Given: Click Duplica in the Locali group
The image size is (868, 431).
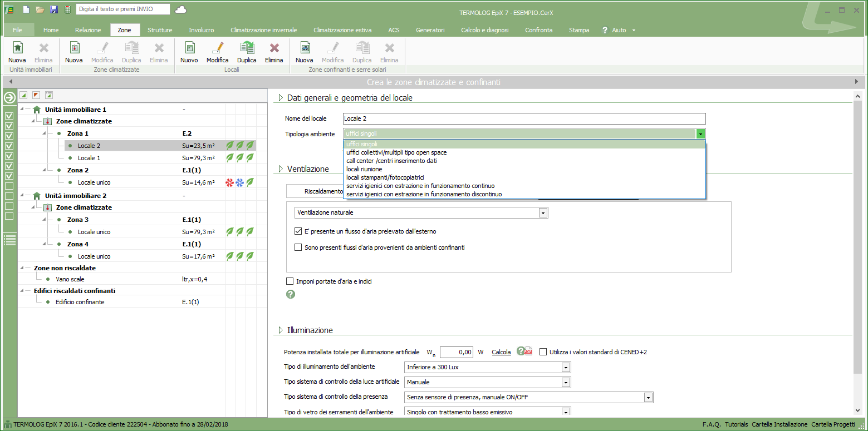Looking at the screenshot, I should (247, 52).
